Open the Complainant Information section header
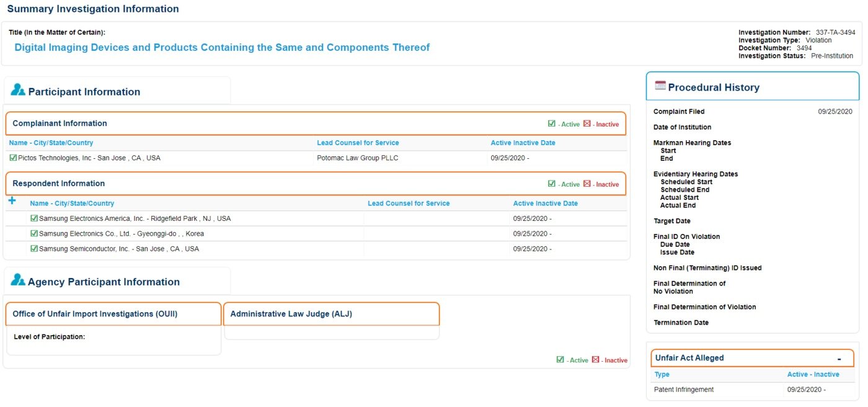This screenshot has width=868, height=407. coord(316,123)
